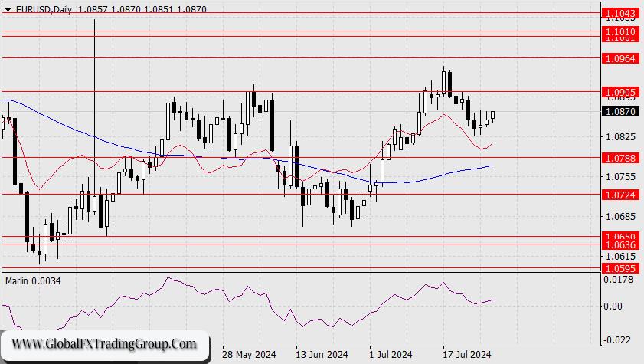
Task: Click the 1.0685 axis price value
Action: [x=620, y=217]
